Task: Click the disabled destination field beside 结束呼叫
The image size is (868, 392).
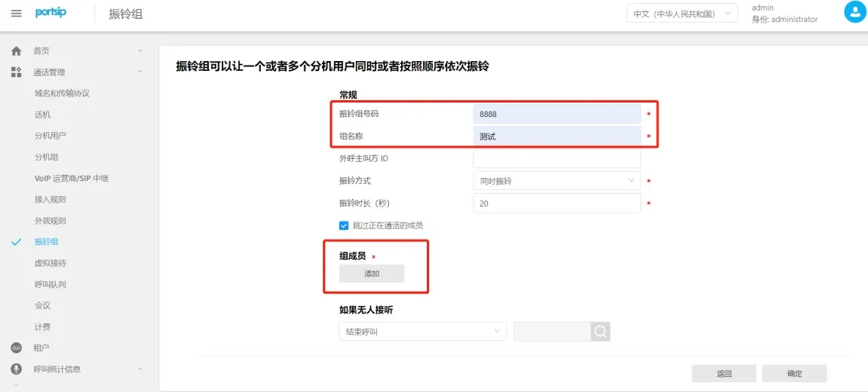Action: click(553, 332)
